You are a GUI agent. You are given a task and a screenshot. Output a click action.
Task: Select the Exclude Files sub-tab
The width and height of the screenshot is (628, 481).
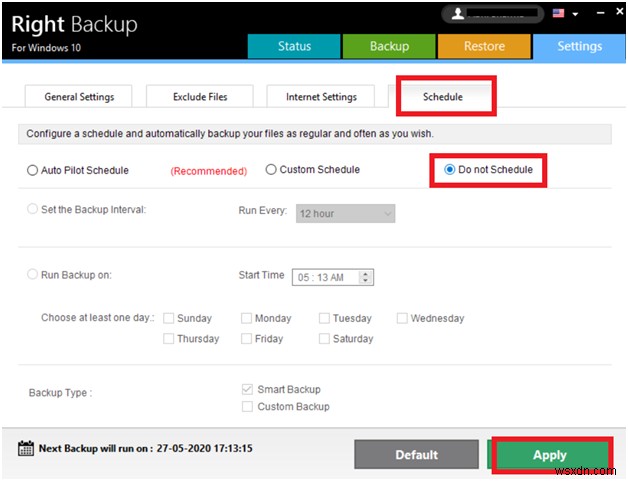tap(199, 97)
